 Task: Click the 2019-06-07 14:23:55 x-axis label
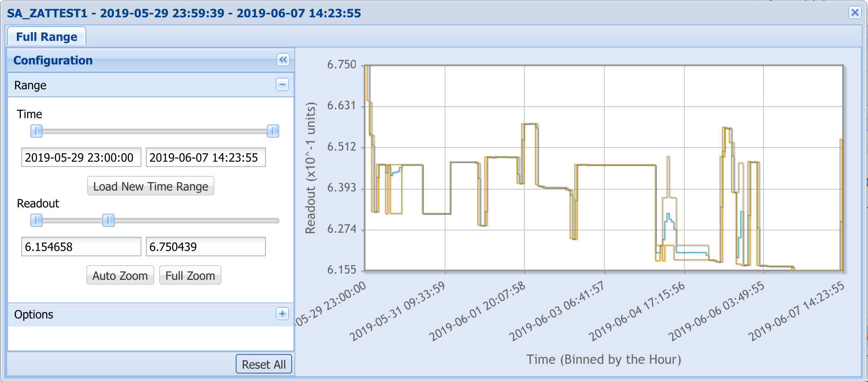pyautogui.click(x=796, y=311)
